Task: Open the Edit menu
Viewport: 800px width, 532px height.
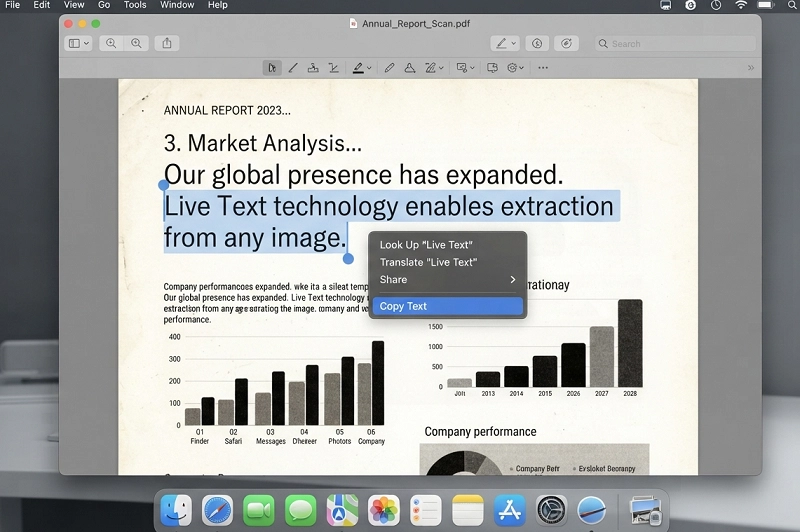Action: click(41, 5)
